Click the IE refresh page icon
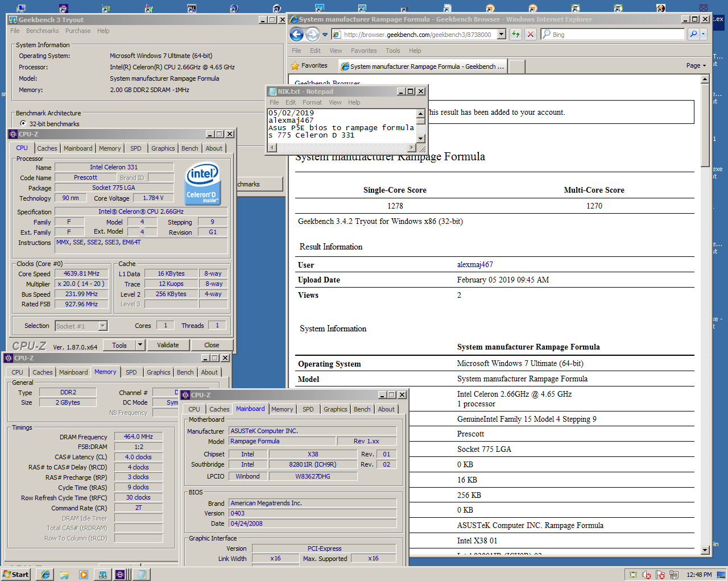 click(515, 34)
